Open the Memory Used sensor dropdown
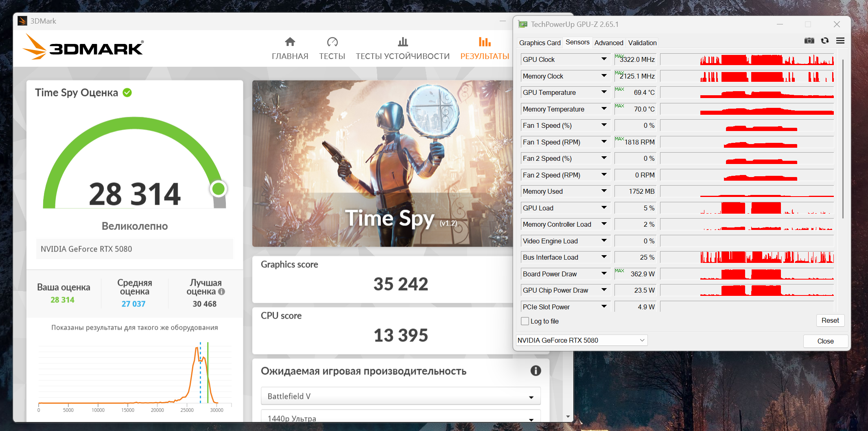868x431 pixels. pos(604,191)
